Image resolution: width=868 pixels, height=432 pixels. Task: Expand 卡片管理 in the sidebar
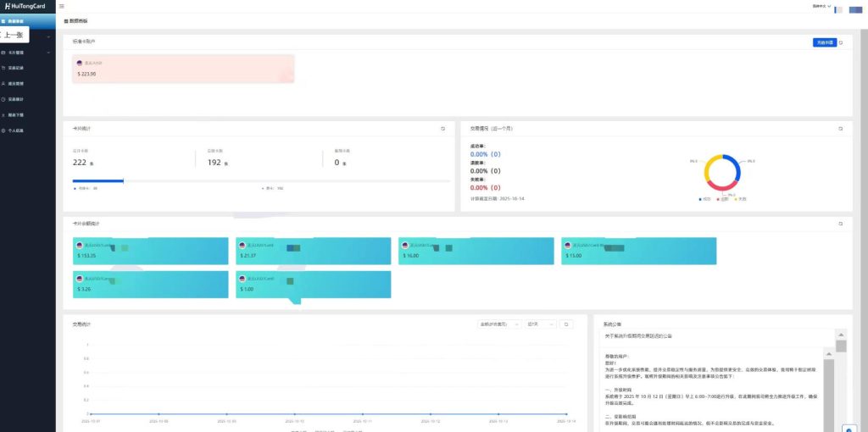coord(27,53)
